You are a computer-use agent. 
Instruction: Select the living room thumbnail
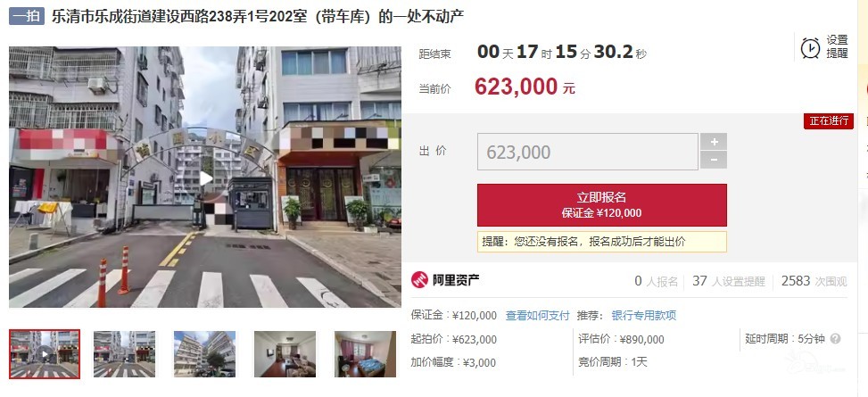(285, 354)
